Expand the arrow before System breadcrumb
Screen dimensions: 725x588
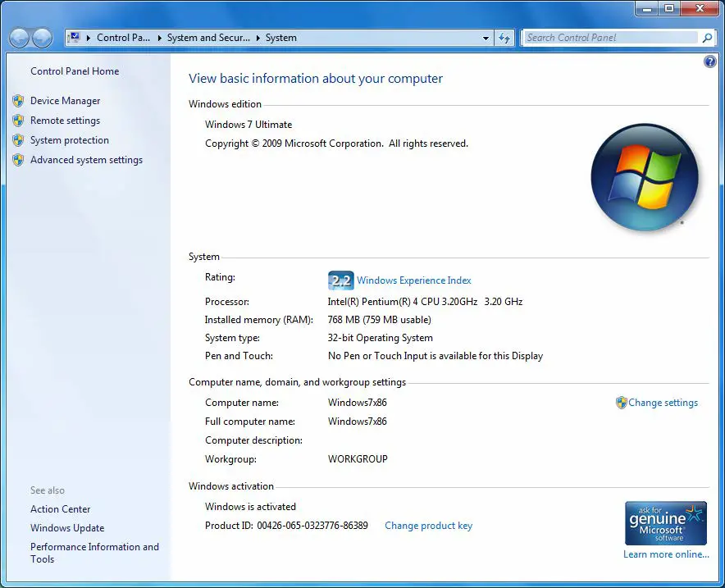click(x=258, y=38)
